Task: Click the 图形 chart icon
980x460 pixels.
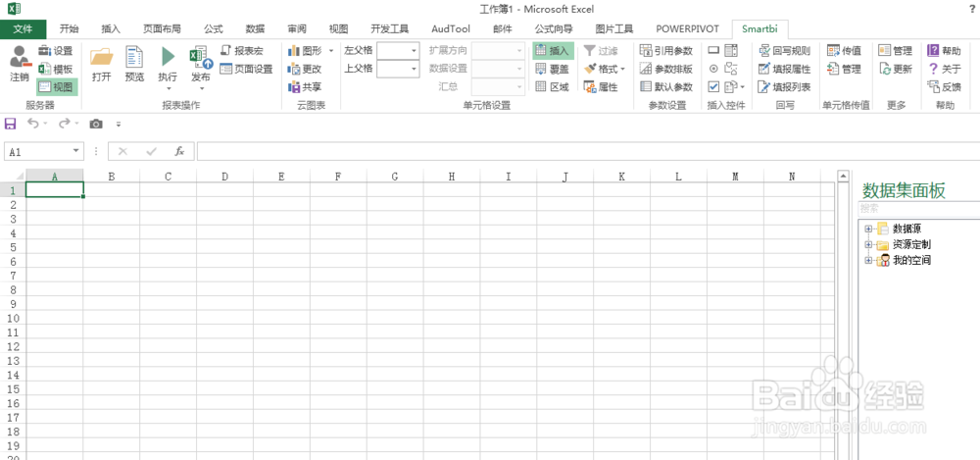Action: click(294, 51)
